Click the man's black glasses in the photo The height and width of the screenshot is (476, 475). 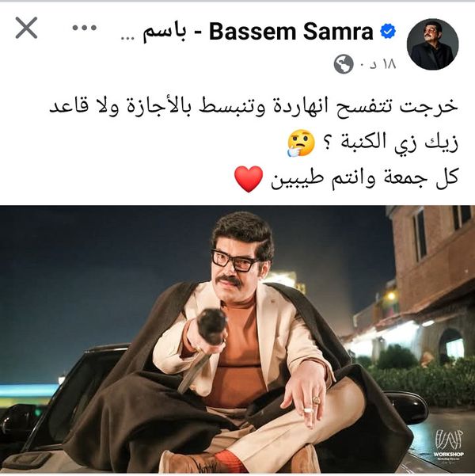tap(234, 261)
